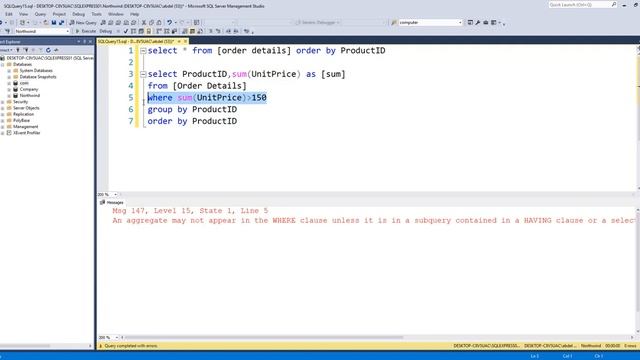The width and height of the screenshot is (640, 360).
Task: Click the Properties wrench icon
Action: 478,22
